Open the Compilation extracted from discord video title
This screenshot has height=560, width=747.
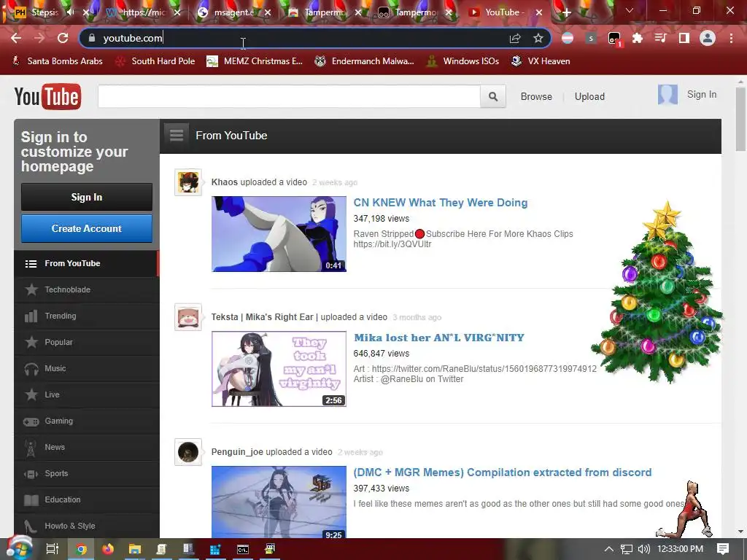[x=502, y=472]
